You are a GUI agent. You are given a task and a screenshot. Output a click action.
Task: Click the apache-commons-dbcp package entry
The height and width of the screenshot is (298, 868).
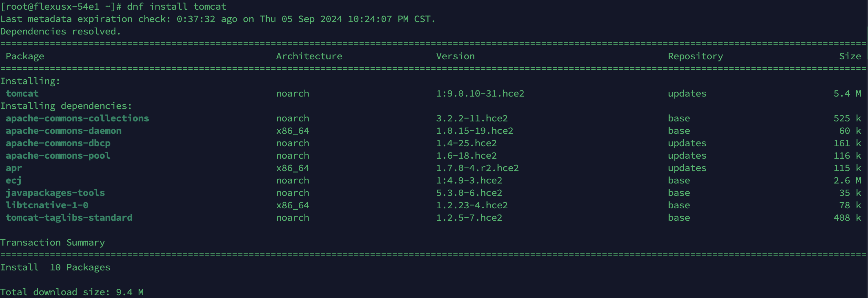pyautogui.click(x=58, y=143)
